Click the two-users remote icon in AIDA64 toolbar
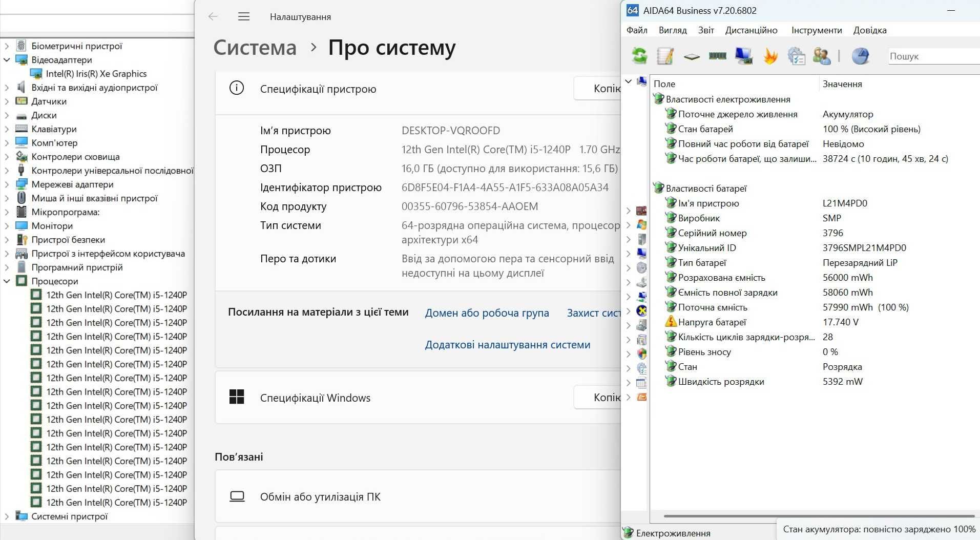This screenshot has height=540, width=980. coord(822,56)
